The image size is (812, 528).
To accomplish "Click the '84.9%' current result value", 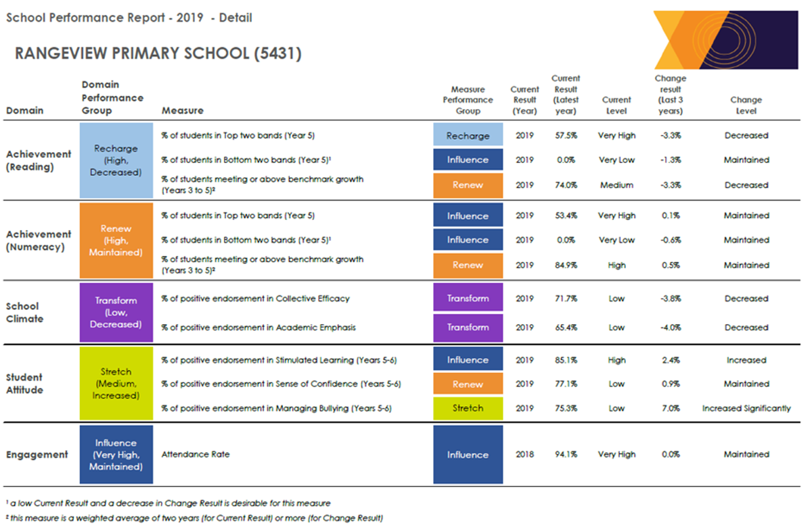I will pyautogui.click(x=566, y=265).
